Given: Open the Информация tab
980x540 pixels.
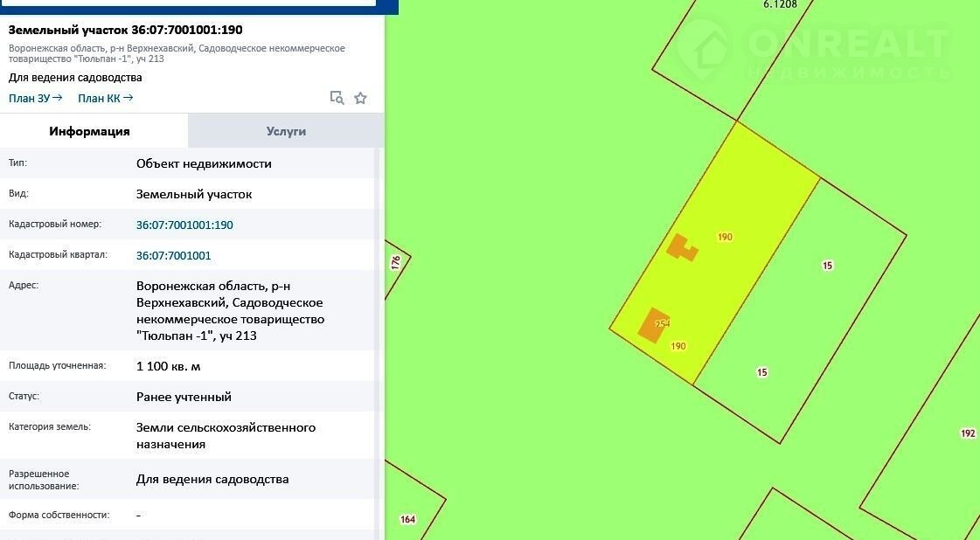Looking at the screenshot, I should click(89, 131).
